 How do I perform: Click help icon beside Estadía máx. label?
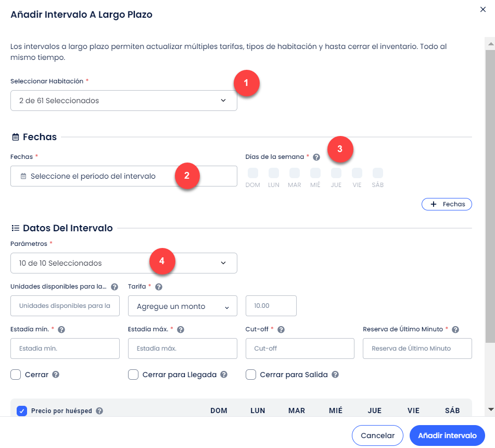tap(181, 329)
